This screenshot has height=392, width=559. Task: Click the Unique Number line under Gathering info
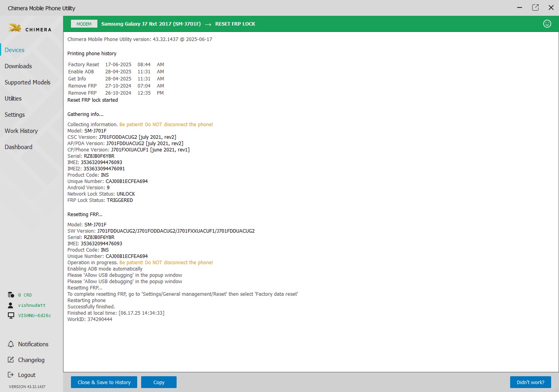pyautogui.click(x=108, y=181)
